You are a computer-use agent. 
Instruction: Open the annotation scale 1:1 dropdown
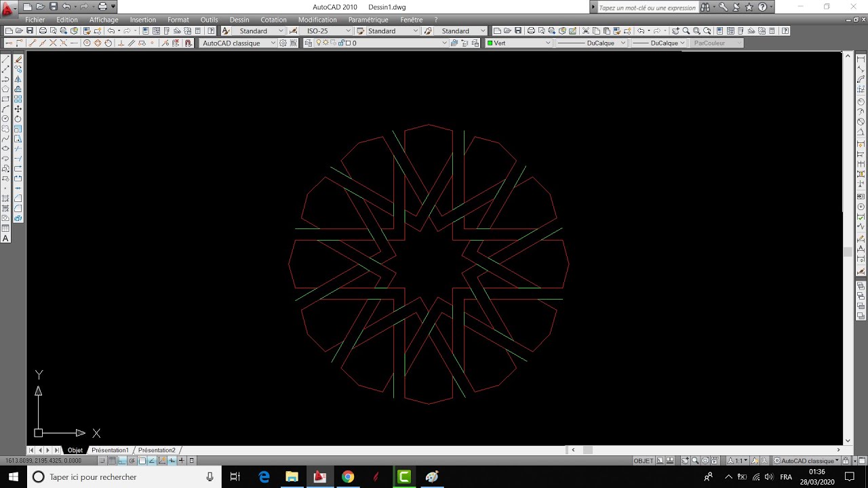click(x=738, y=460)
